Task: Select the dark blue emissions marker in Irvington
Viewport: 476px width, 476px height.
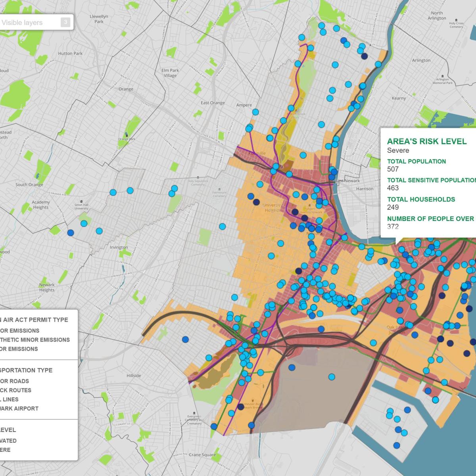Action: 70,233
